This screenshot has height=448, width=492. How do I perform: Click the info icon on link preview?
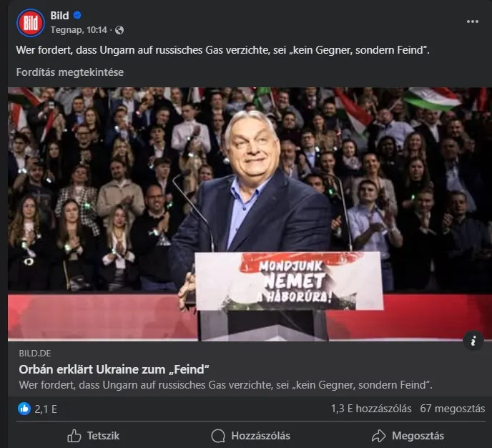[x=473, y=341]
